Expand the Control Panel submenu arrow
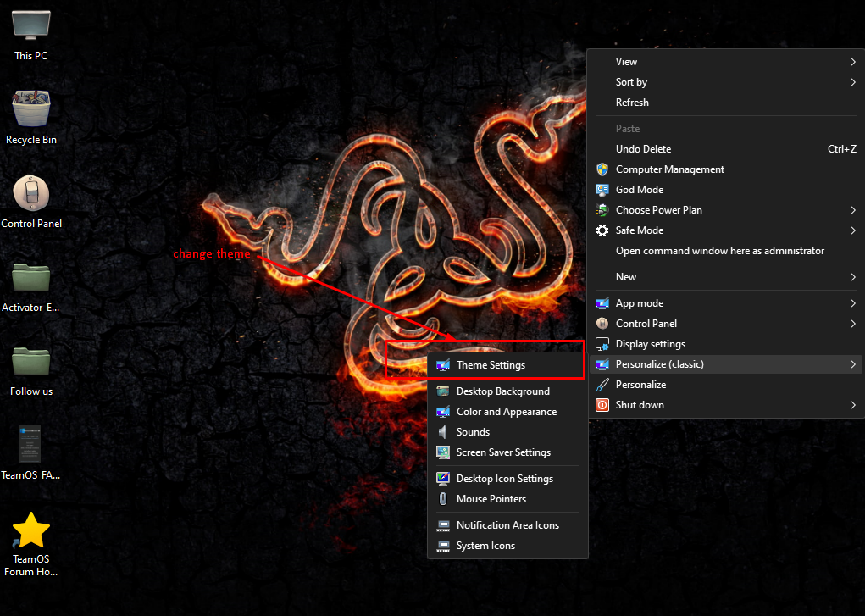The height and width of the screenshot is (616, 865). (853, 324)
